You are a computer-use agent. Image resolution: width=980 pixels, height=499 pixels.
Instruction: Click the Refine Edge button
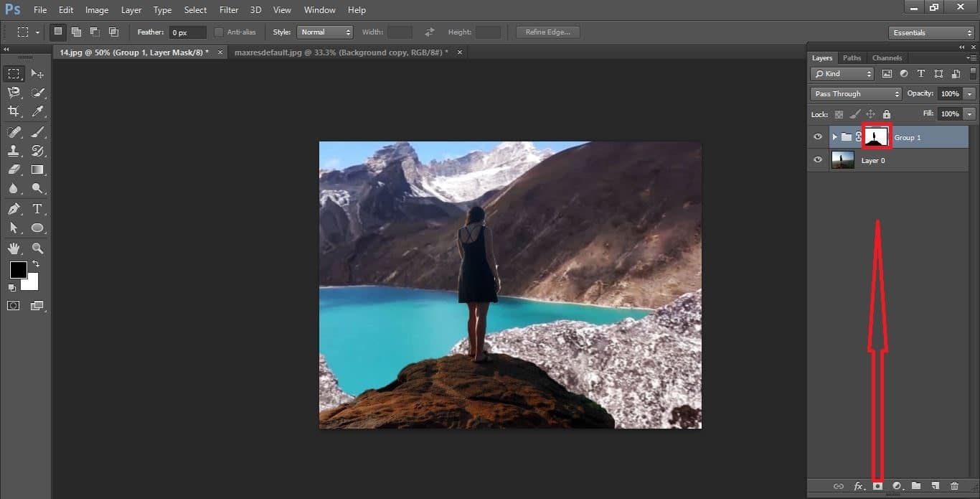[547, 32]
